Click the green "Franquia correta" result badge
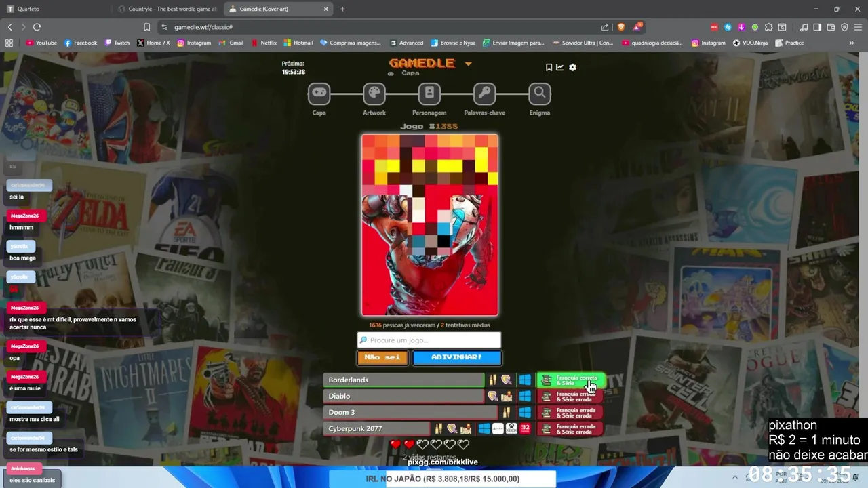 tap(570, 380)
